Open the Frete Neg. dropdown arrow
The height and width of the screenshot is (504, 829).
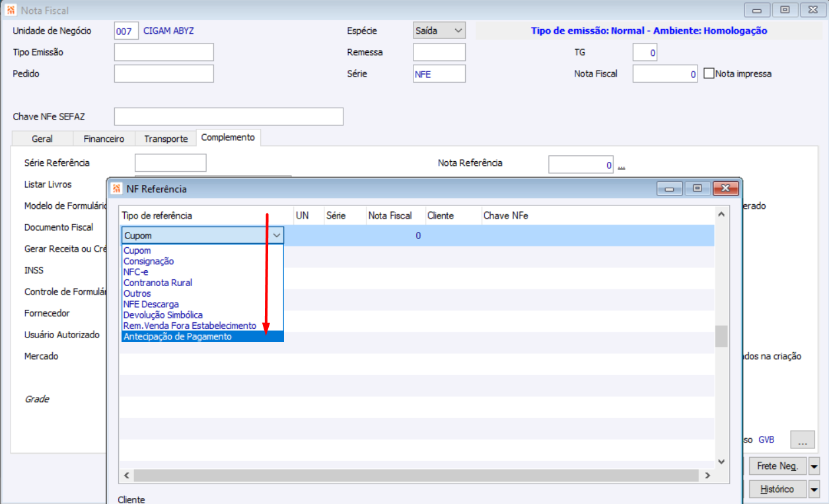coord(814,466)
